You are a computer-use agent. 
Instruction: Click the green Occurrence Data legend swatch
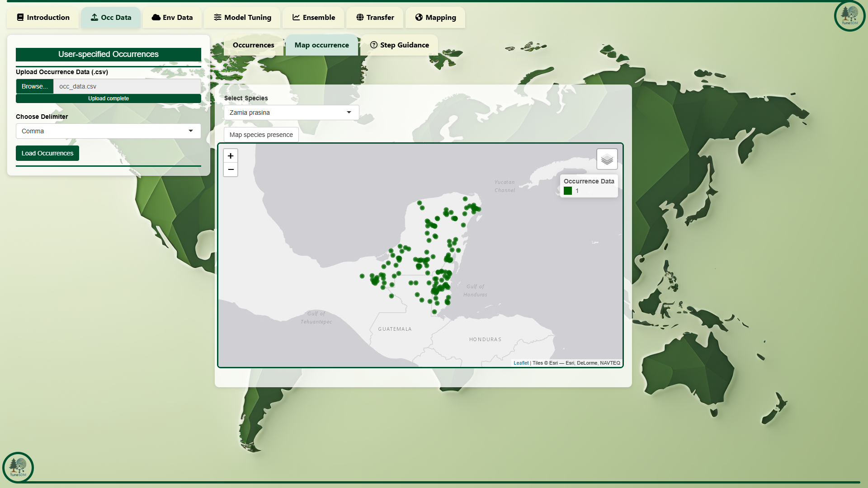pyautogui.click(x=568, y=191)
